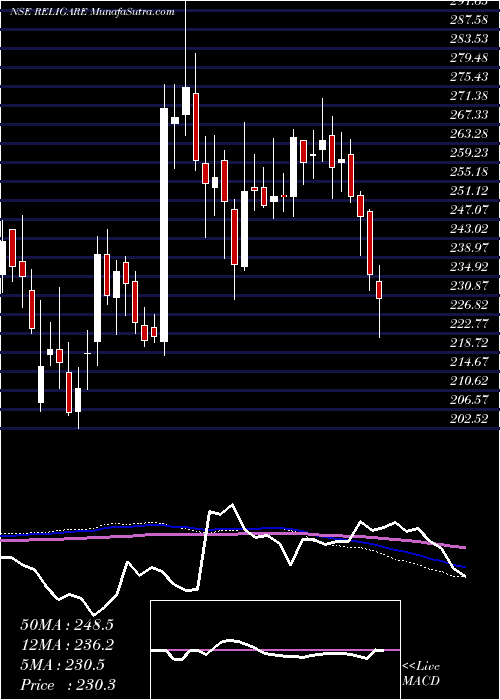Click inside the MACD inset chart
The width and height of the screenshot is (500, 700).
275,650
